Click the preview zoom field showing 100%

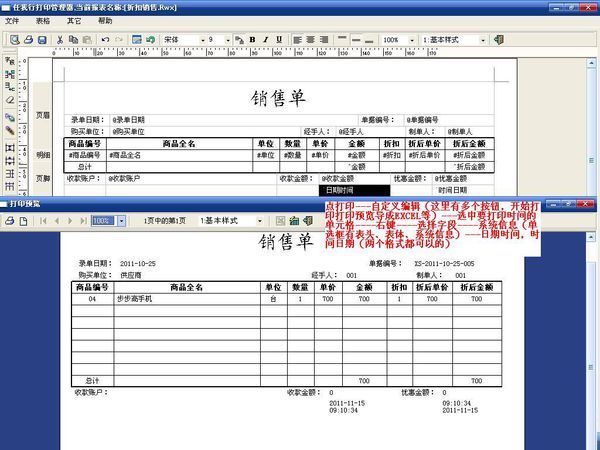click(104, 221)
